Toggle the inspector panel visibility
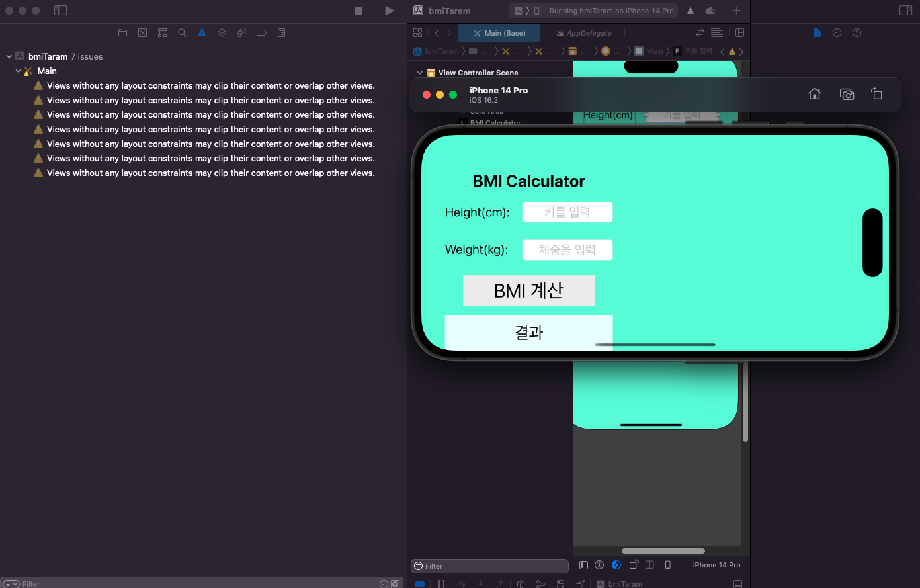920x588 pixels. coord(906,11)
